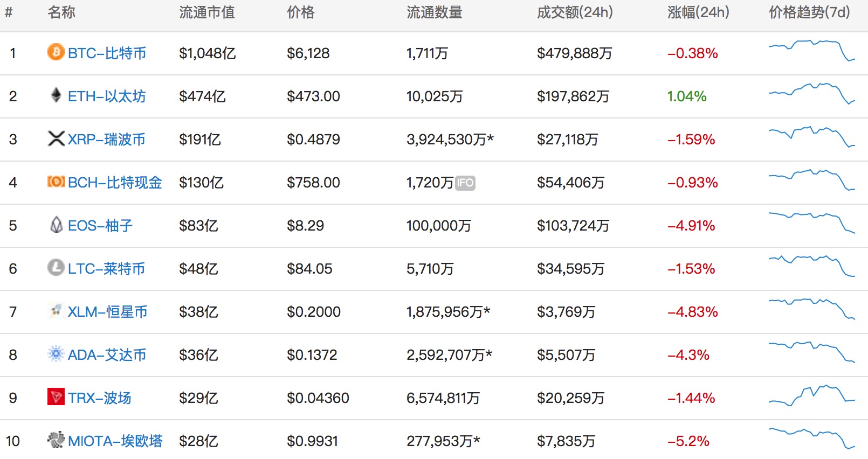
Task: Open the BCH-比特现金 link
Action: coord(115,183)
